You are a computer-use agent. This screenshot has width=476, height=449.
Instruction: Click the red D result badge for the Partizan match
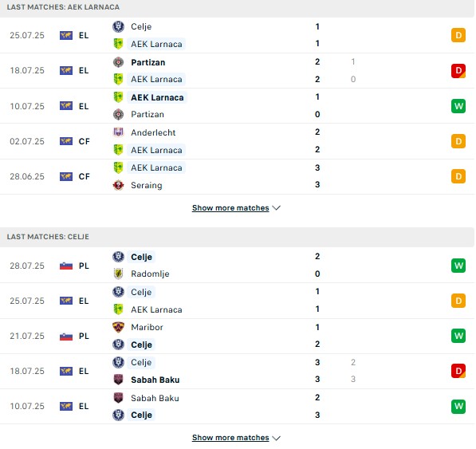tap(458, 71)
